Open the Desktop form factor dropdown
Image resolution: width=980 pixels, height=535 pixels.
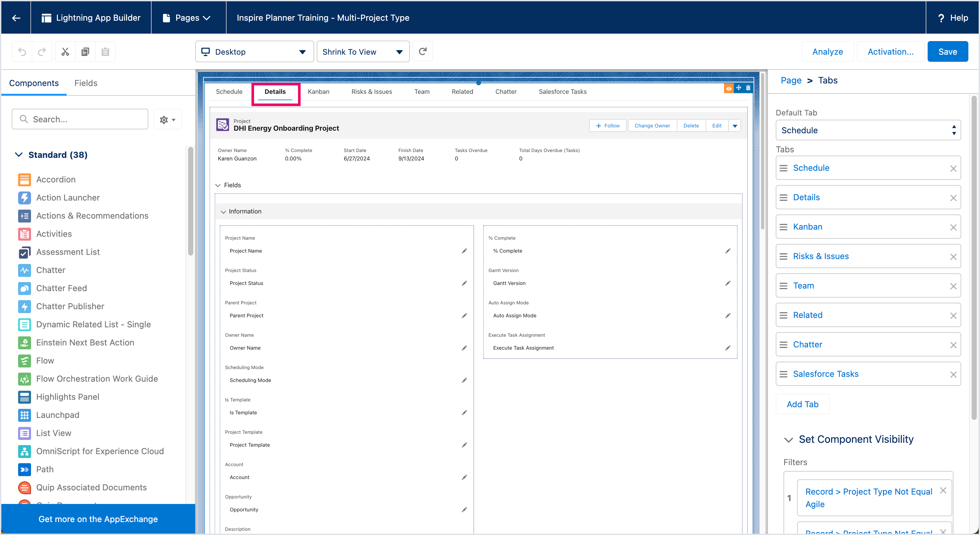[x=254, y=51]
